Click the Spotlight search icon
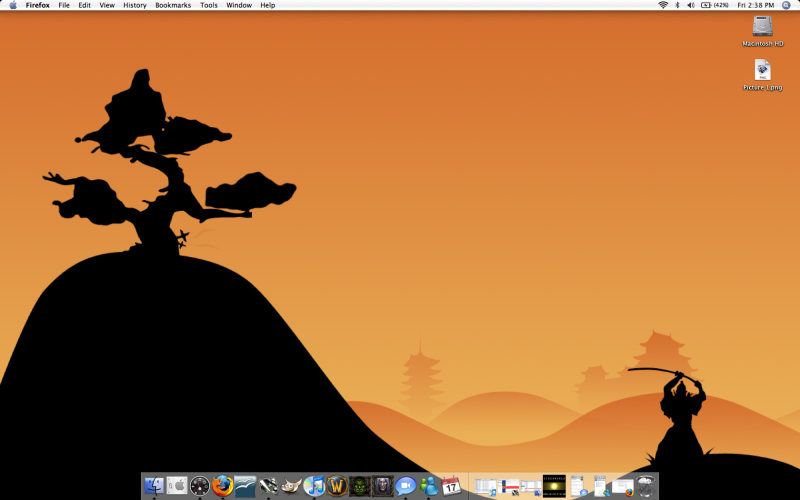The image size is (800, 500). pyautogui.click(x=787, y=5)
